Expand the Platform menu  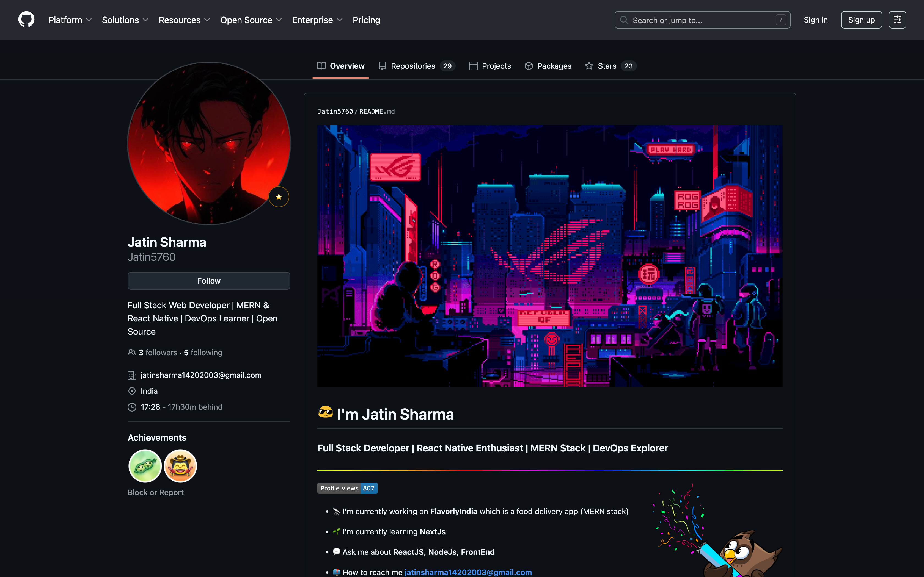point(70,20)
